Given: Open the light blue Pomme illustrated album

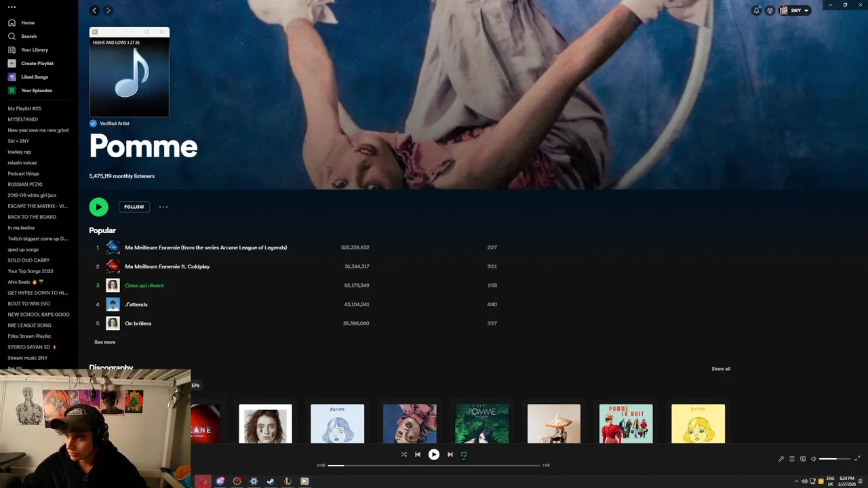Looking at the screenshot, I should click(337, 424).
